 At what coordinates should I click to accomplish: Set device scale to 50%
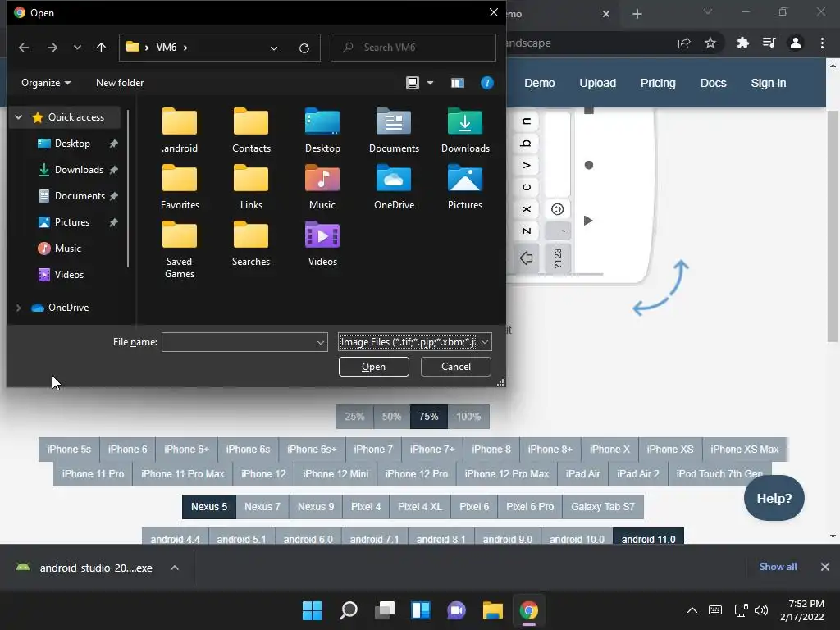click(391, 417)
